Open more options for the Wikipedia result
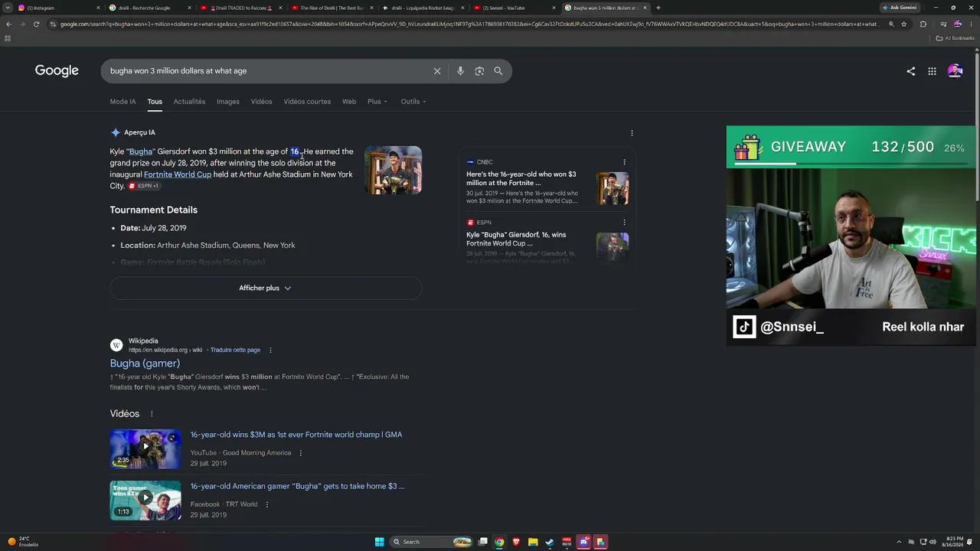The width and height of the screenshot is (980, 551). coord(270,350)
